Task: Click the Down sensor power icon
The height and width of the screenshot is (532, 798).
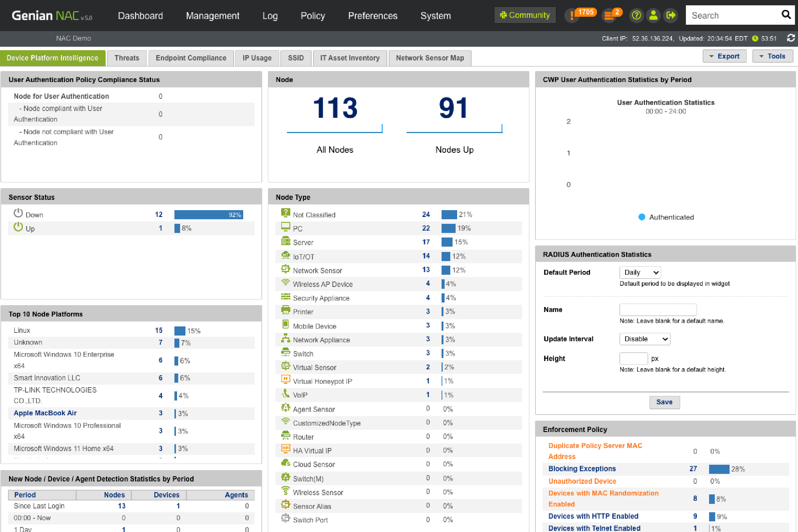Action: pyautogui.click(x=18, y=214)
